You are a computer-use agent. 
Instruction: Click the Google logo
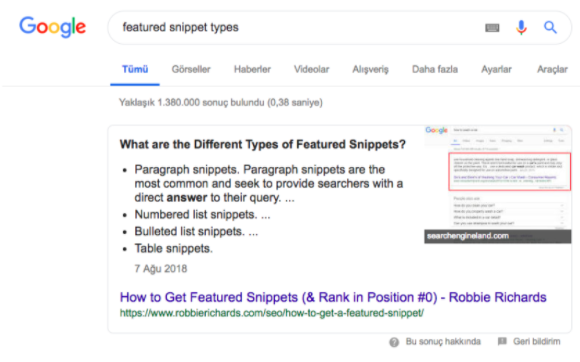(53, 27)
